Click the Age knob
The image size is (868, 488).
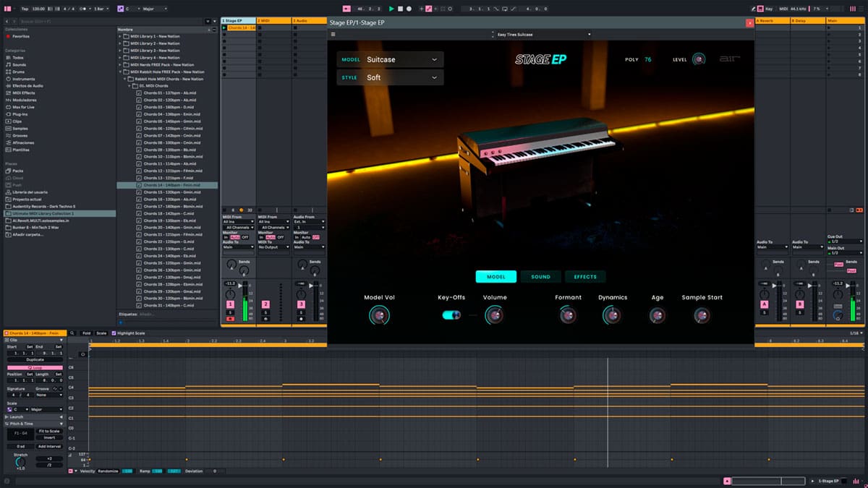click(x=657, y=315)
